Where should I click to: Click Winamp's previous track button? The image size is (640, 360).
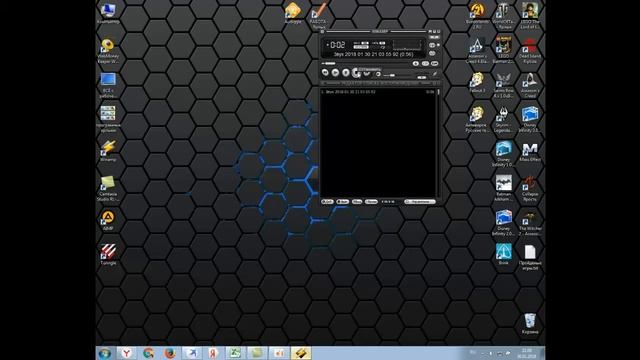pyautogui.click(x=325, y=73)
